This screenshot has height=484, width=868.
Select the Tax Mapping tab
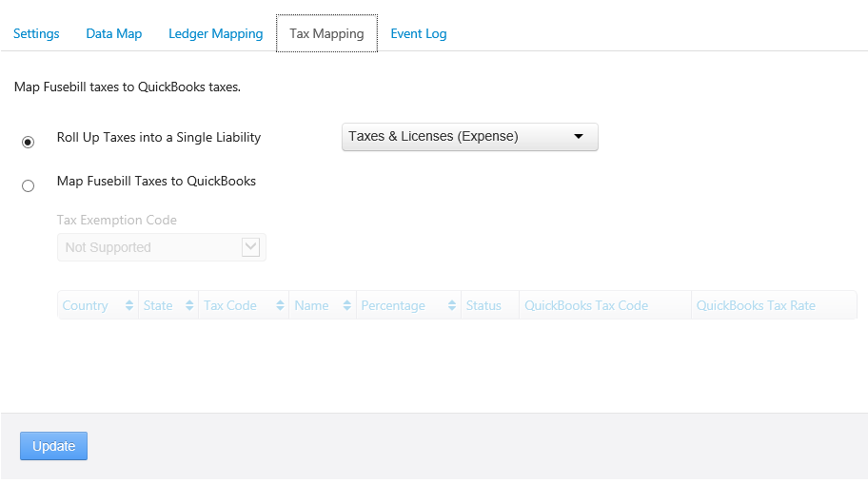(x=326, y=33)
